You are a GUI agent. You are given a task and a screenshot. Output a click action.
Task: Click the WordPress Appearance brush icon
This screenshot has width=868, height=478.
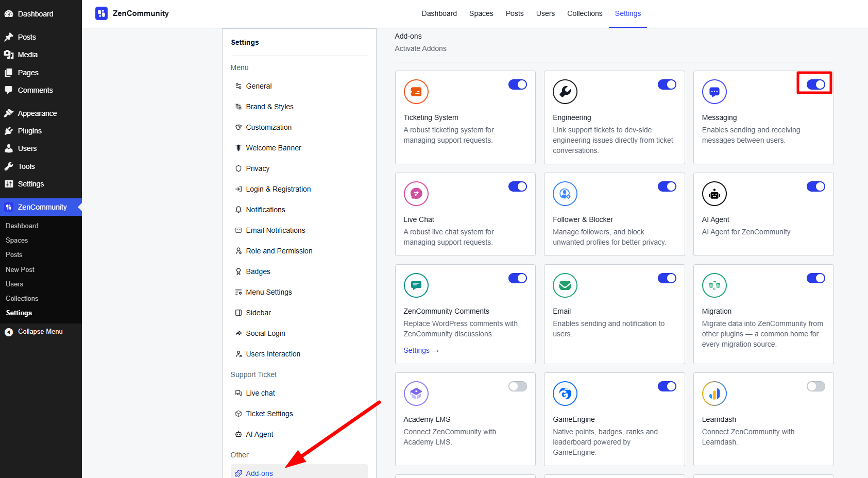click(x=9, y=113)
